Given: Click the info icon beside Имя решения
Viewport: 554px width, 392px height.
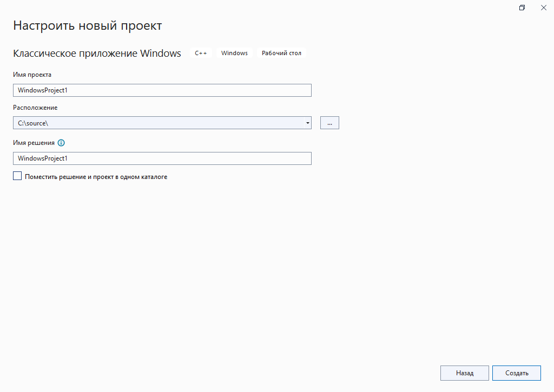Looking at the screenshot, I should click(61, 143).
